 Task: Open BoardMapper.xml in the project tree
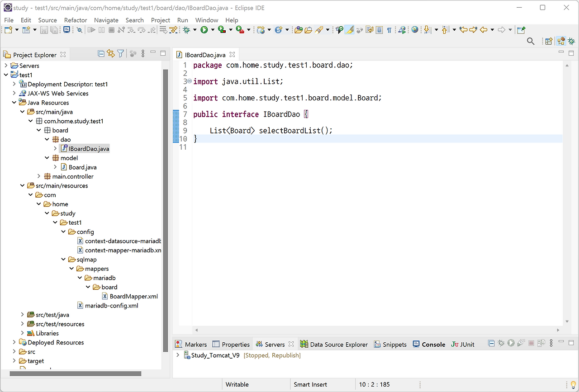[133, 297]
